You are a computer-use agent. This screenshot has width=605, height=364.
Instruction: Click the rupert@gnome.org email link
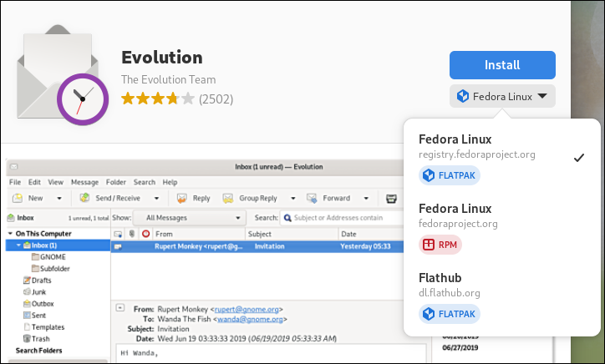tap(247, 309)
